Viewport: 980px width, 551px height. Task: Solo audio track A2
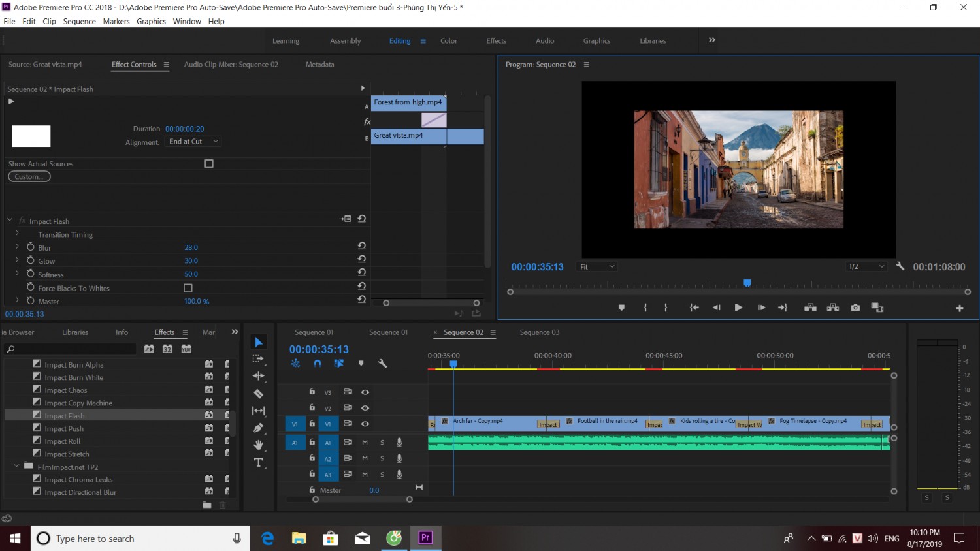click(382, 458)
